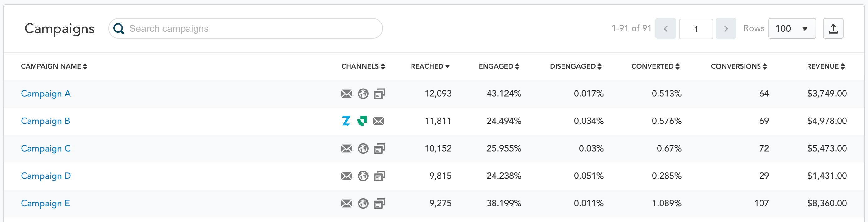Click Campaign D's email channel icon
The height and width of the screenshot is (222, 868).
tap(346, 176)
